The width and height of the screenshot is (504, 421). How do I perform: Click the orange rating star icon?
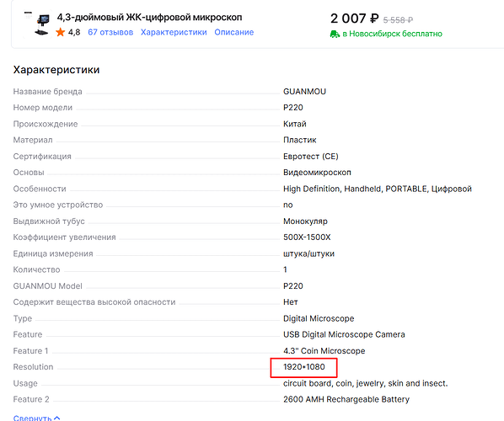click(x=61, y=32)
